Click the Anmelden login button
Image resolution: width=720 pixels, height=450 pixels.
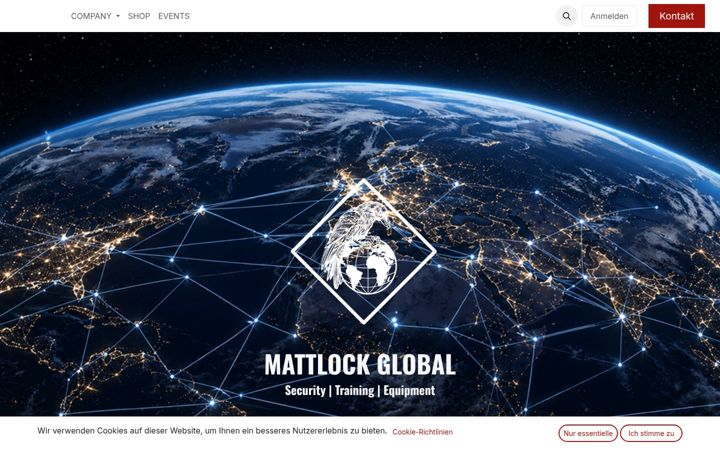[x=609, y=16]
